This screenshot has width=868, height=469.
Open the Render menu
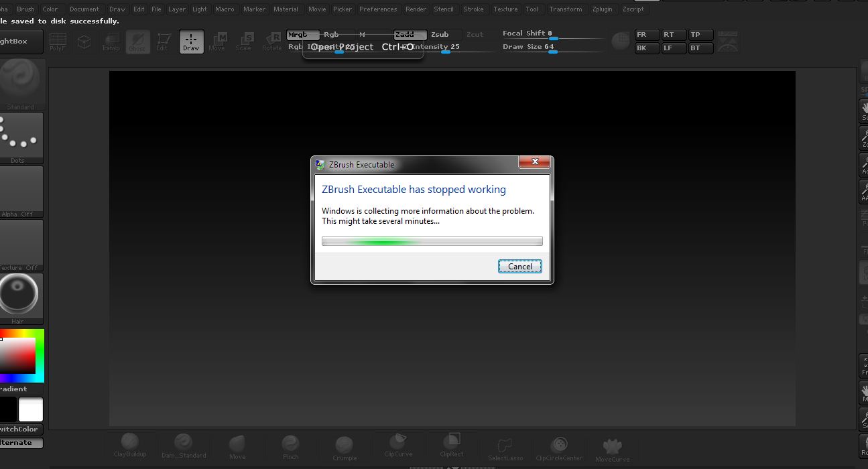(416, 9)
